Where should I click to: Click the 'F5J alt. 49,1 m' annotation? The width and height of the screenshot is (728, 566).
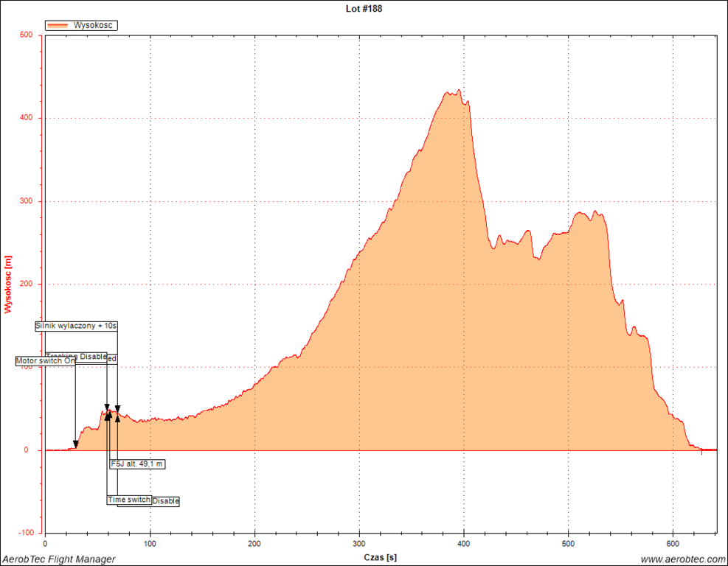(137, 464)
